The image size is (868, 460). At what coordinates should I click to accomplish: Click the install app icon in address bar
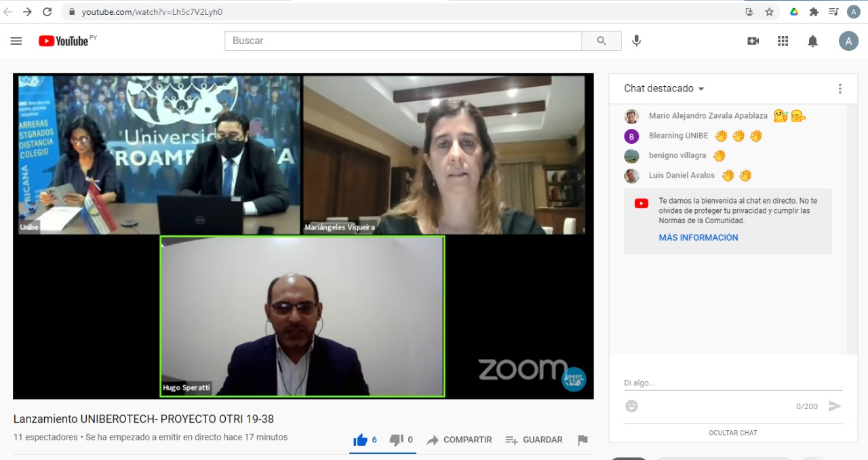coord(749,12)
